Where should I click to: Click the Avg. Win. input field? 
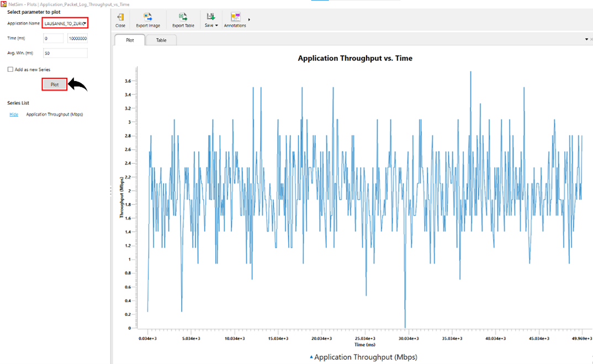click(65, 53)
